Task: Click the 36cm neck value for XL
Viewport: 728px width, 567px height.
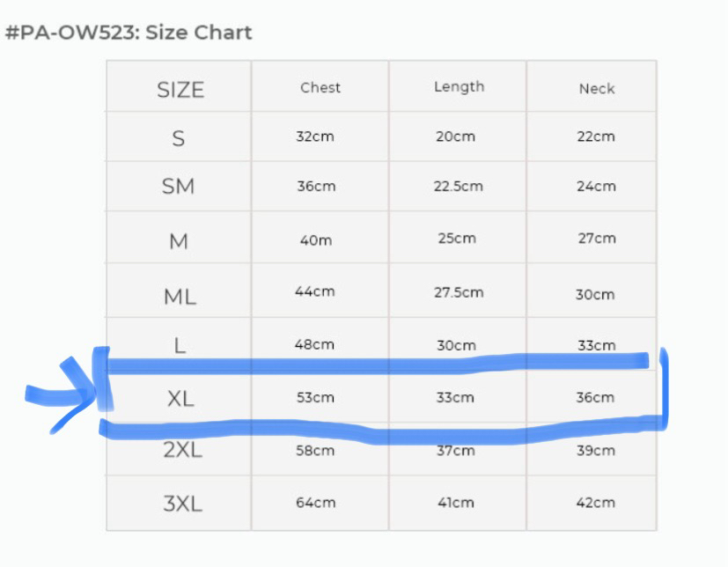Action: 595,398
